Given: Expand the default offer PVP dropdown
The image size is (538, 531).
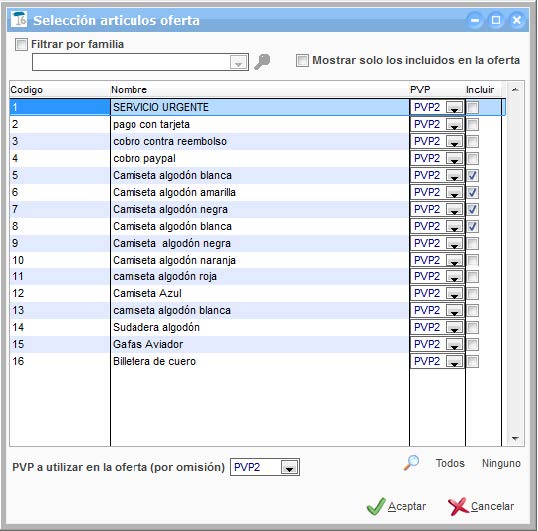Looking at the screenshot, I should 289,467.
